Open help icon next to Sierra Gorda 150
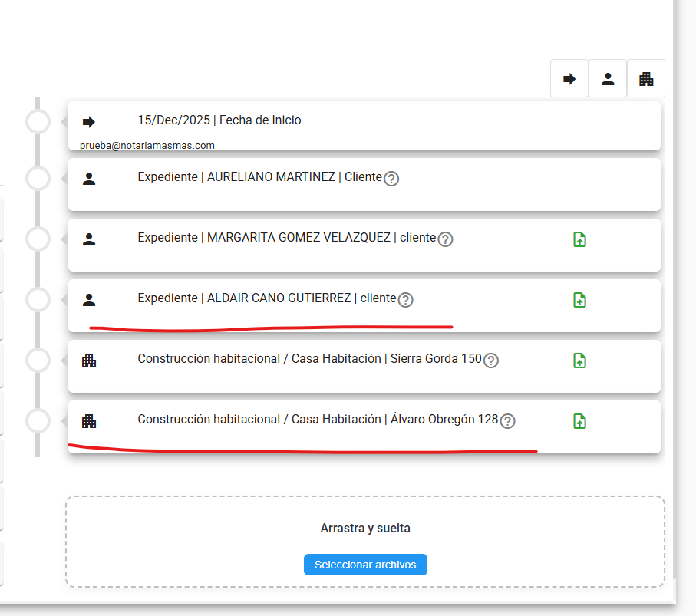696x616 pixels. tap(491, 361)
